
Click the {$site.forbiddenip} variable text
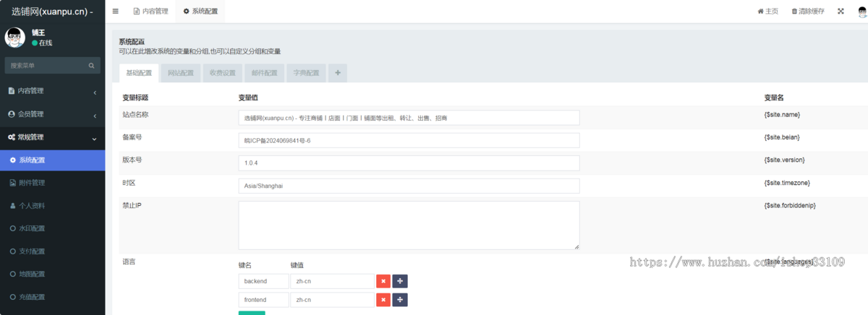(x=790, y=205)
